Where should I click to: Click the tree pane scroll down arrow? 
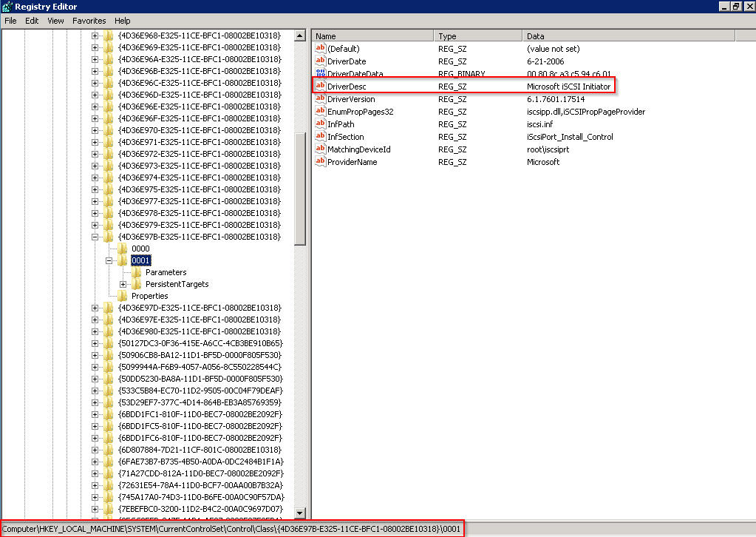pyautogui.click(x=300, y=513)
